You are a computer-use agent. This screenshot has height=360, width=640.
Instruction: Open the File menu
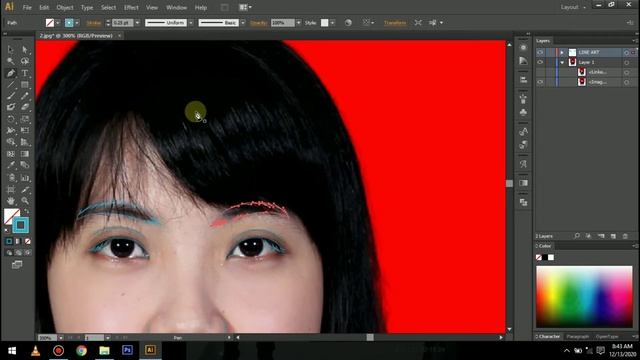(x=27, y=7)
